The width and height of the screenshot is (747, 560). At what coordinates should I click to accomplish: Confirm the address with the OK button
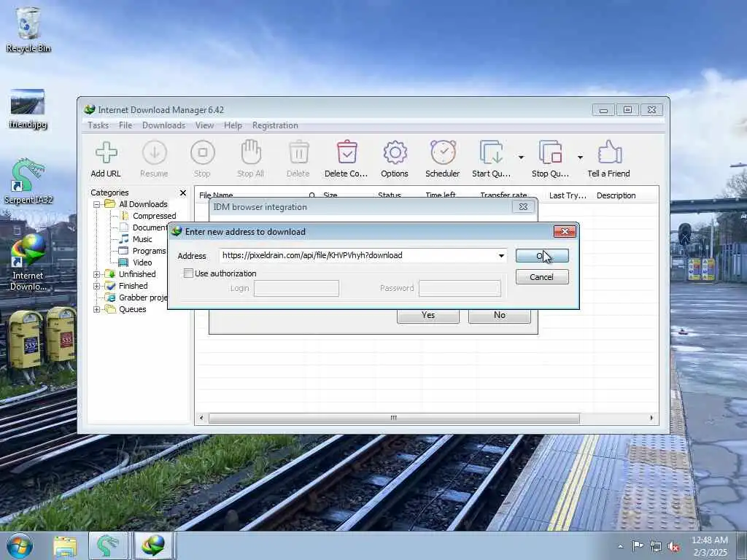(x=542, y=256)
